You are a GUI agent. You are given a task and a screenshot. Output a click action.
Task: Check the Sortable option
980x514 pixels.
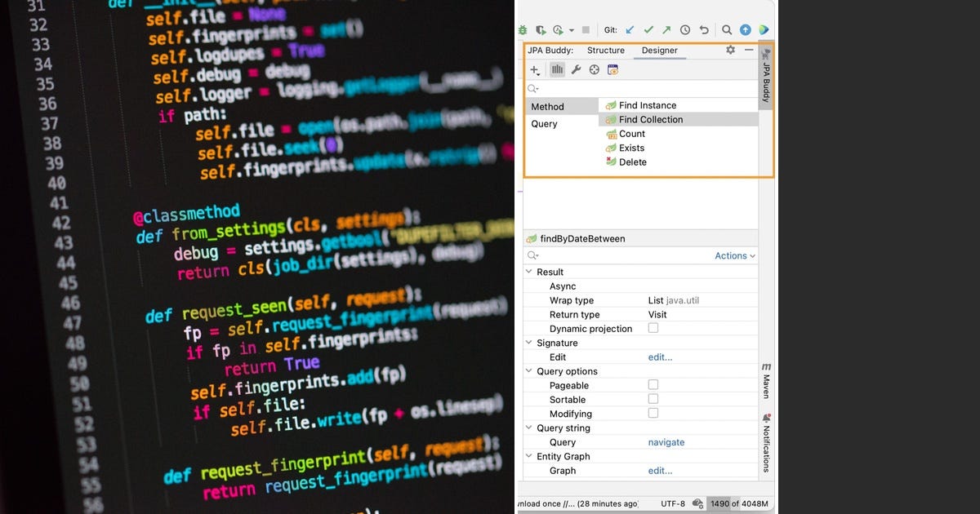tap(653, 399)
